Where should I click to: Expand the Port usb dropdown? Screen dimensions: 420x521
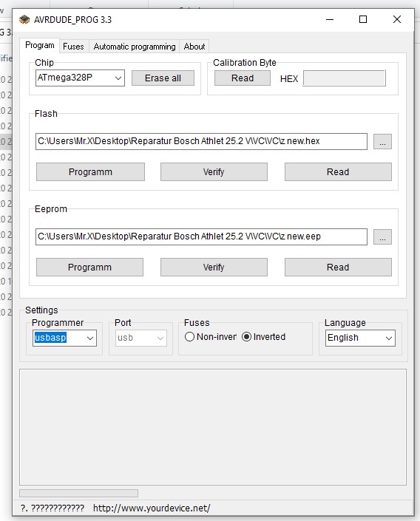(141, 338)
